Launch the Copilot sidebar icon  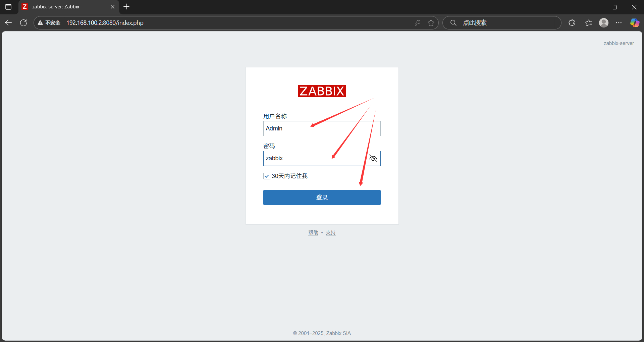click(x=635, y=23)
